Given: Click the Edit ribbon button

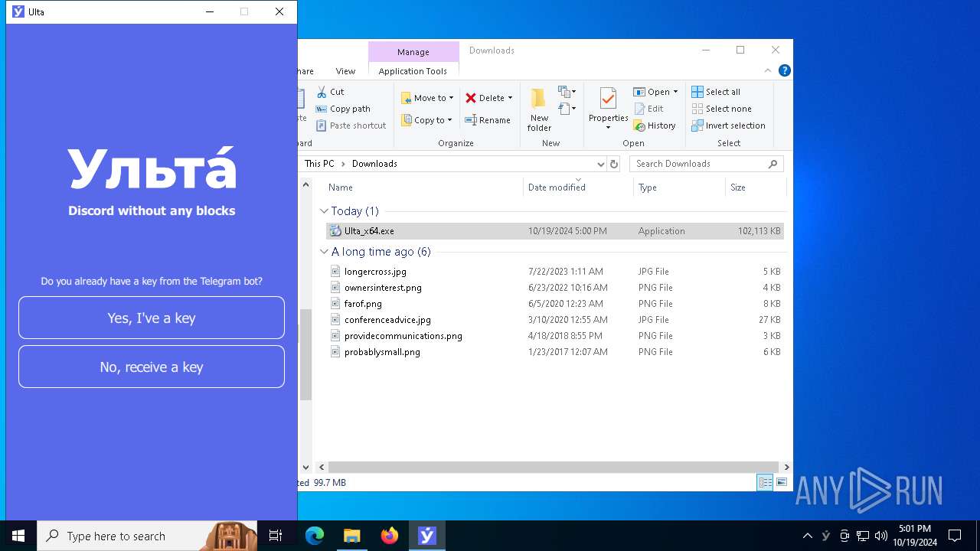Looking at the screenshot, I should tap(648, 109).
